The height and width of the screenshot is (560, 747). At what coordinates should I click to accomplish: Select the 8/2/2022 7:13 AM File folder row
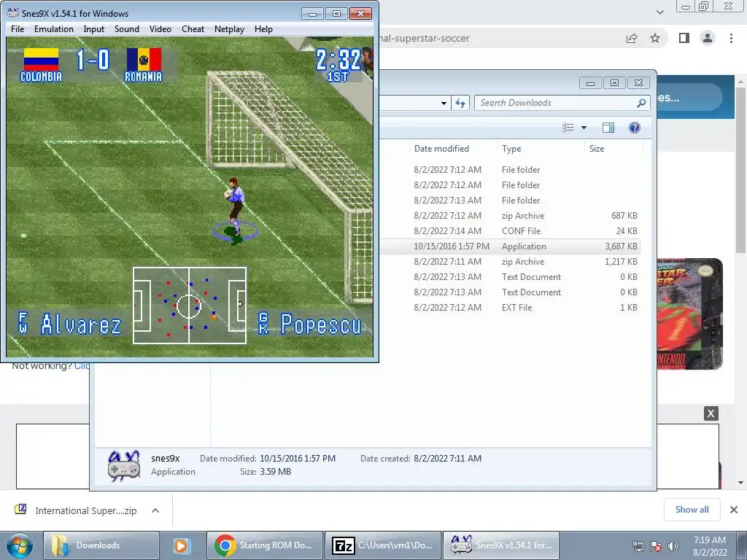coord(510,201)
